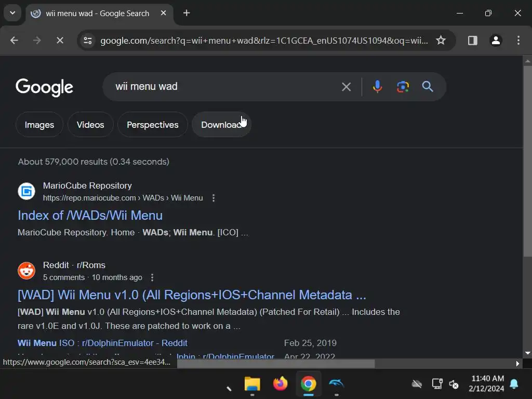Click the vertical scrollbar thumb
532x399 pixels.
[x=527, y=161]
